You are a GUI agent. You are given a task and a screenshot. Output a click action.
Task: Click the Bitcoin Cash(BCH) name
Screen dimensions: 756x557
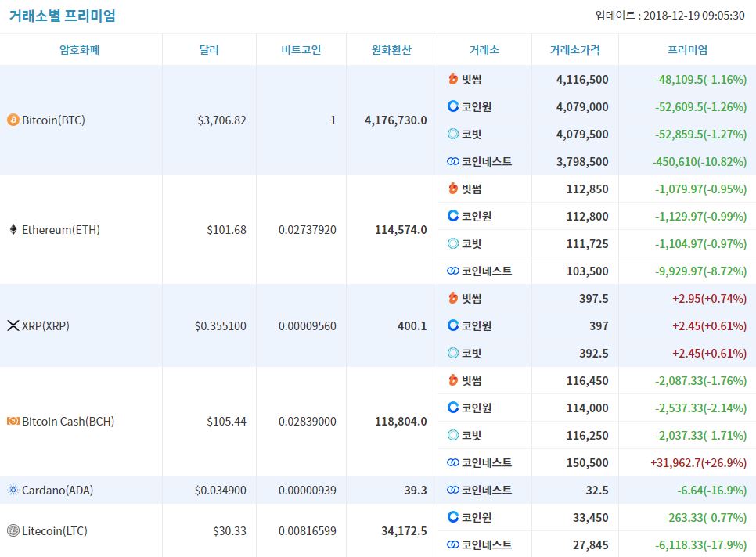[68, 421]
